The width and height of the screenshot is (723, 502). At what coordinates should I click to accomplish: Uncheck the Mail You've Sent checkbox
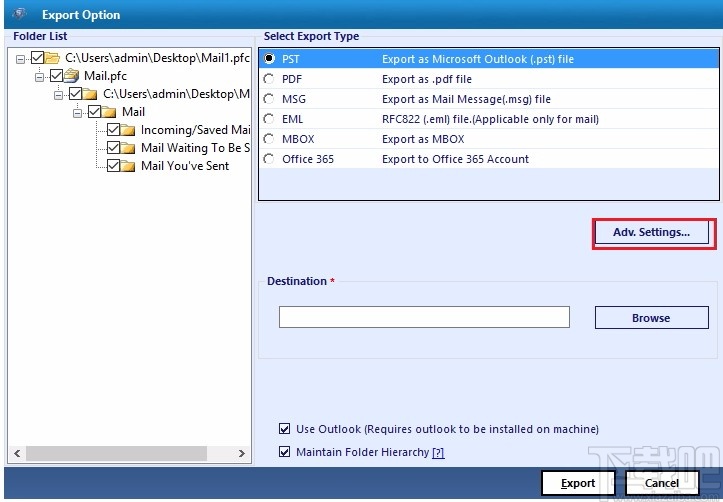click(x=113, y=165)
